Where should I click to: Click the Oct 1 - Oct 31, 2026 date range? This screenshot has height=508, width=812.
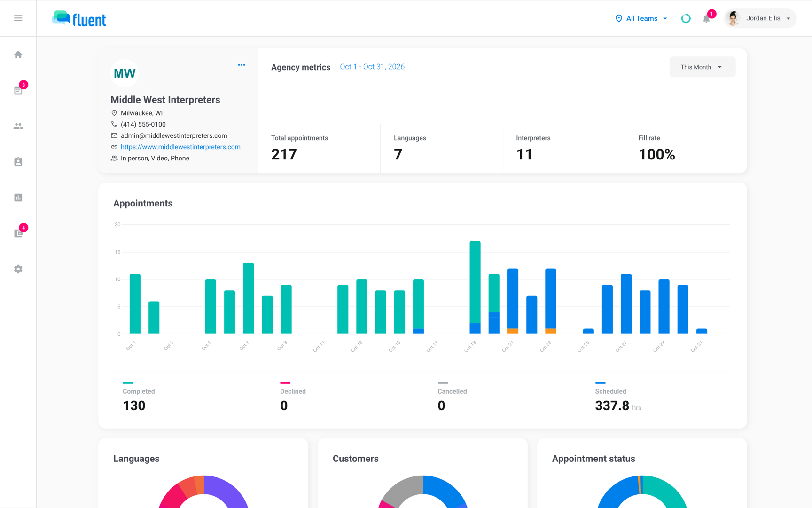tap(372, 67)
